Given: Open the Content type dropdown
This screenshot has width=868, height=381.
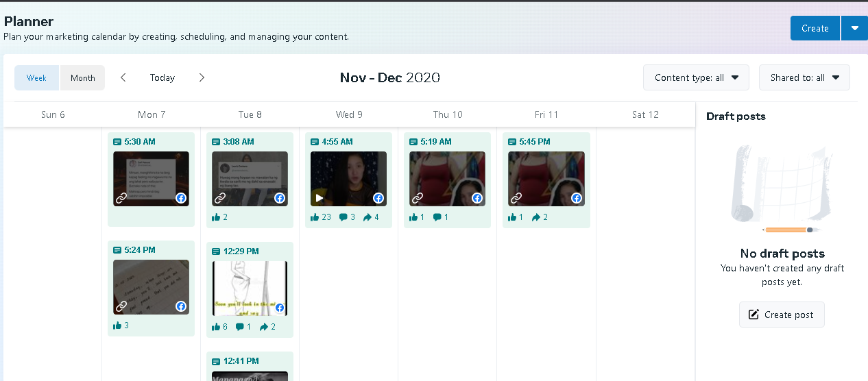Looking at the screenshot, I should pyautogui.click(x=696, y=77).
